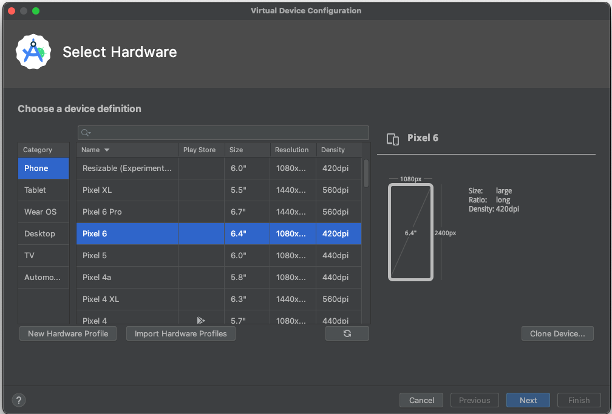Click the Play Store column header
The image size is (612, 414).
201,150
